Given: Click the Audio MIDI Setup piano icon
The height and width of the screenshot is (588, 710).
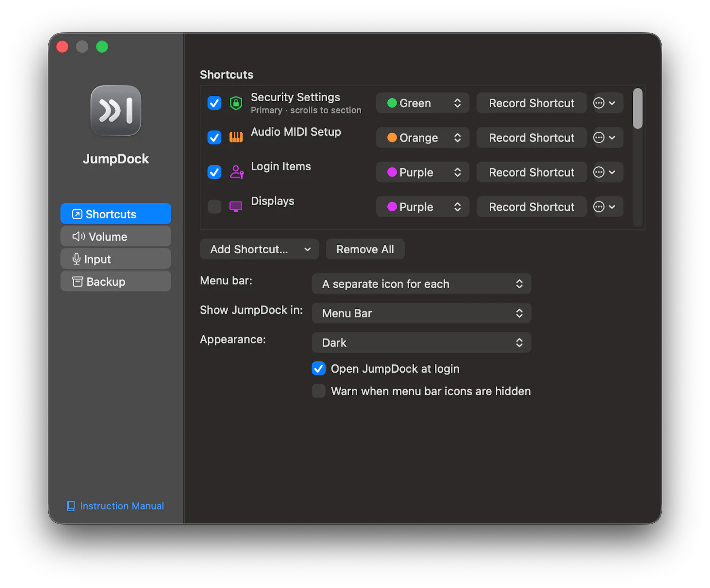Looking at the screenshot, I should [236, 138].
